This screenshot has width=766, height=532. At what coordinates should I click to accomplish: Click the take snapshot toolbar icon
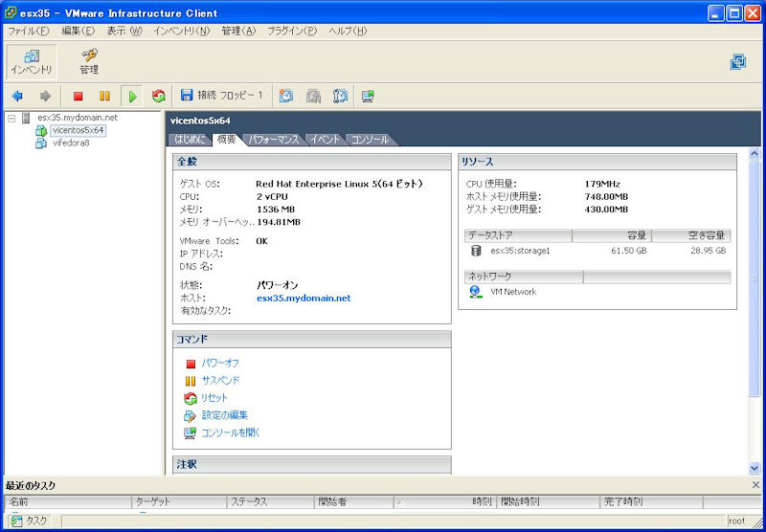286,96
